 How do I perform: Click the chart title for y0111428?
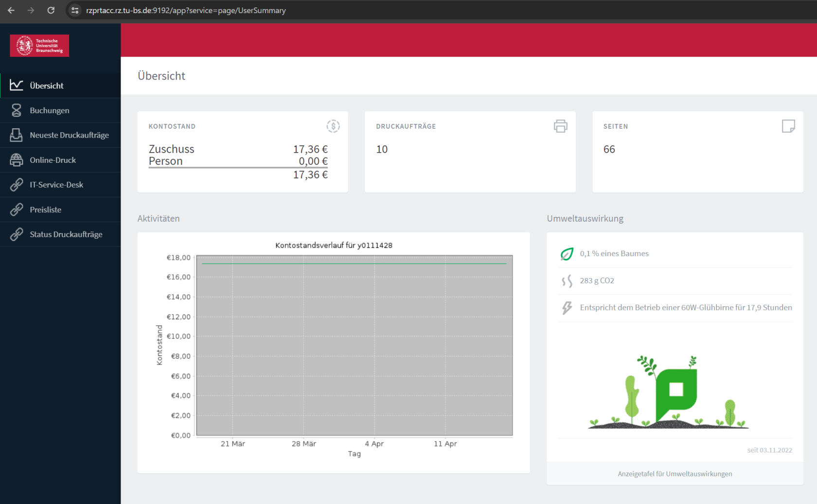334,245
